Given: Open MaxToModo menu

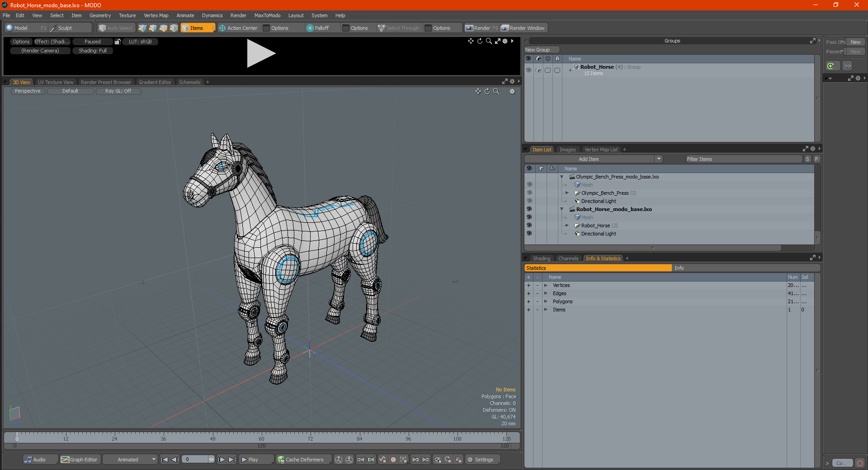Looking at the screenshot, I should (267, 15).
